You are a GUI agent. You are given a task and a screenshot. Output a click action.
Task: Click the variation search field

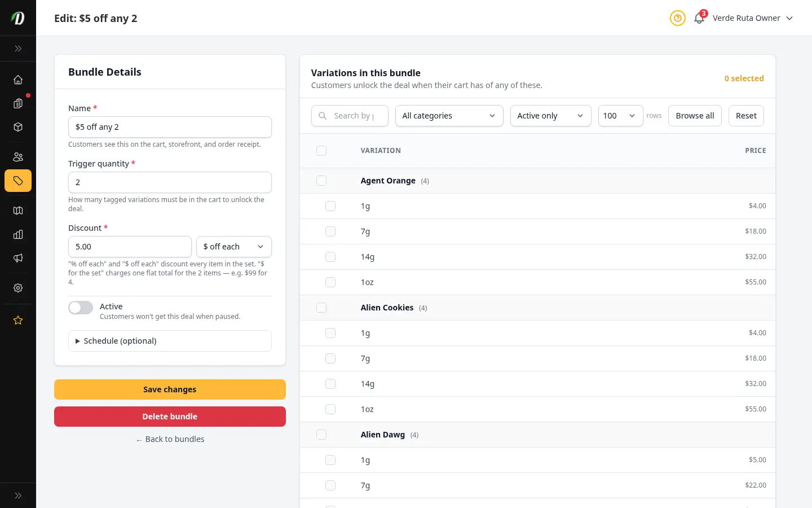(x=350, y=116)
